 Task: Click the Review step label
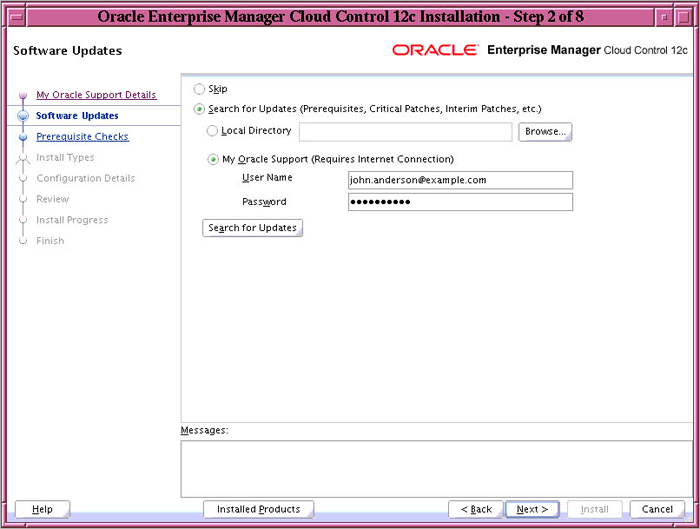[53, 199]
